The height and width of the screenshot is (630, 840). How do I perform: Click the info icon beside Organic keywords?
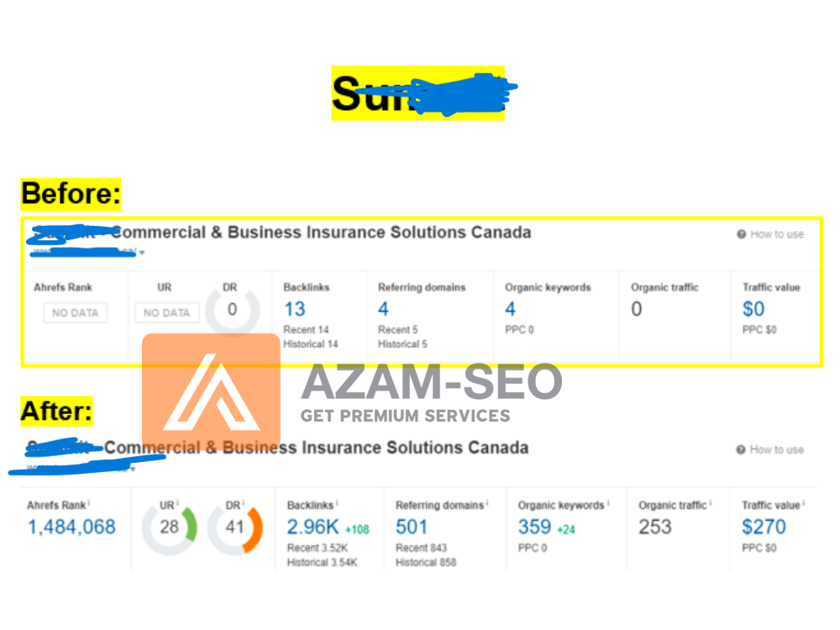click(608, 504)
